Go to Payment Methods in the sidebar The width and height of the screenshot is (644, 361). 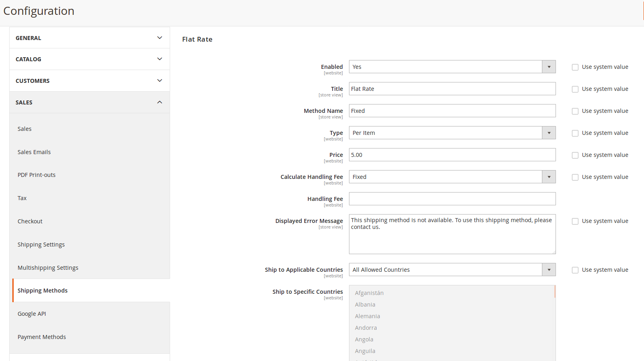click(42, 337)
